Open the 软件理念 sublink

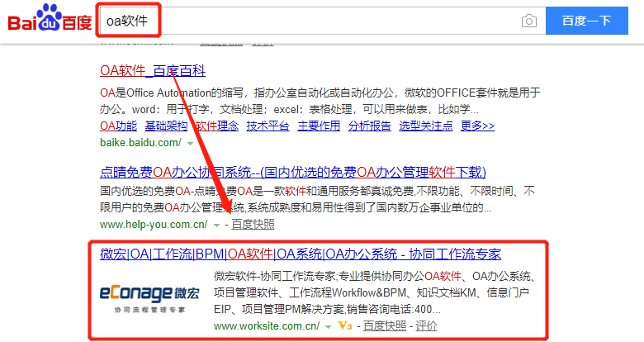coord(217,126)
